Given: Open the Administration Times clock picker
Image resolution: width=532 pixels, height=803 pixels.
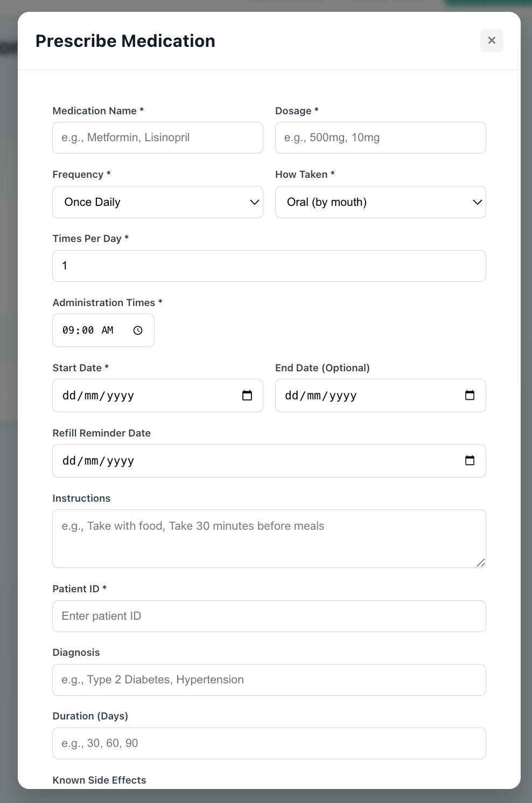Looking at the screenshot, I should [138, 330].
